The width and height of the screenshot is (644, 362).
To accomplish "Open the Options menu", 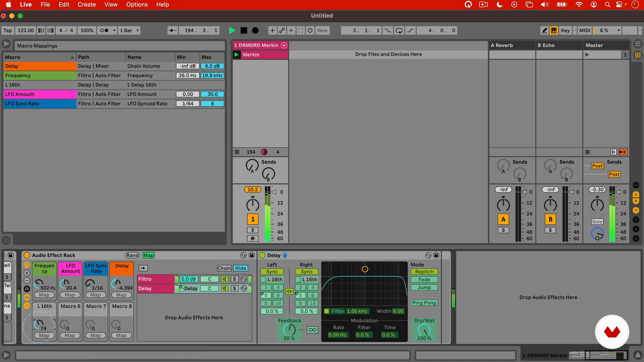I will point(137,5).
